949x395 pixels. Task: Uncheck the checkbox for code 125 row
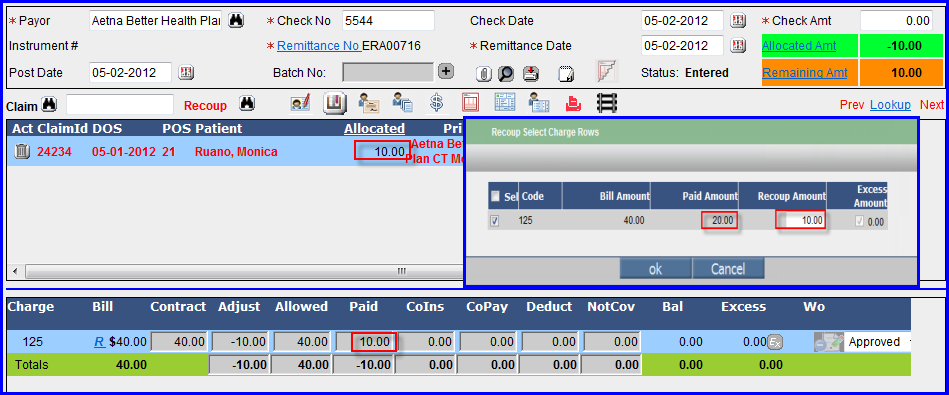pos(495,221)
